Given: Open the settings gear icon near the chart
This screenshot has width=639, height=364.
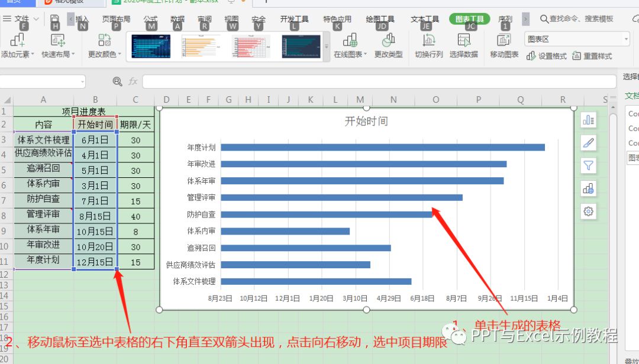Looking at the screenshot, I should pos(588,211).
